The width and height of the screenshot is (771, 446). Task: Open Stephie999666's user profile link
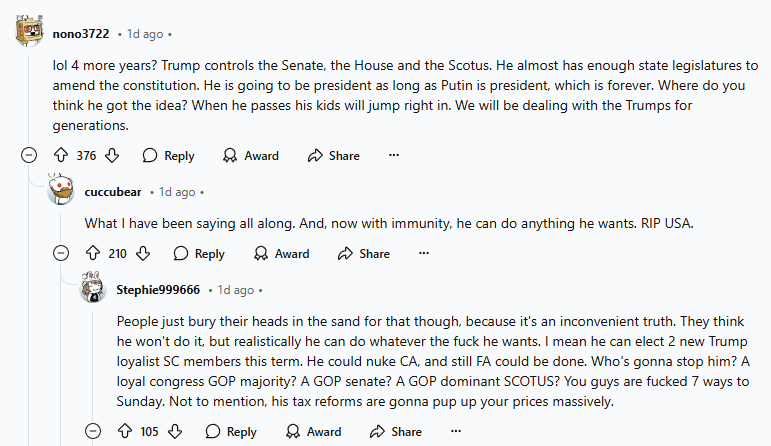tap(159, 290)
